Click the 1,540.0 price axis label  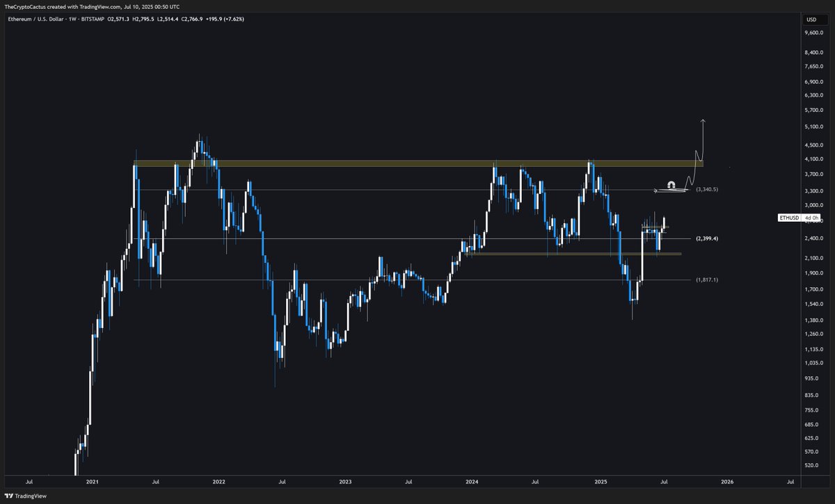814,304
